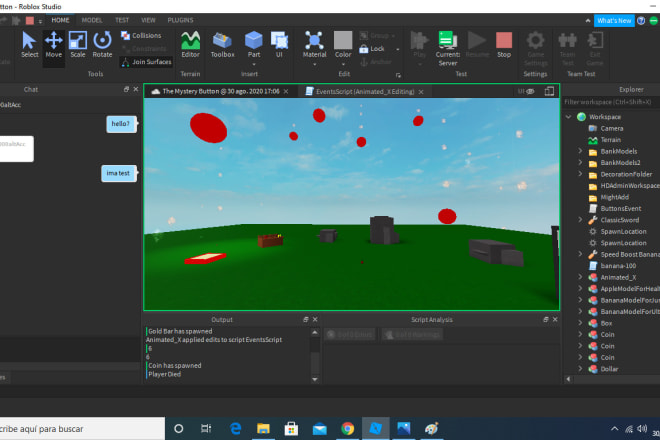This screenshot has height=440, width=660.
Task: Expand the Dollar model
Action: point(580,368)
